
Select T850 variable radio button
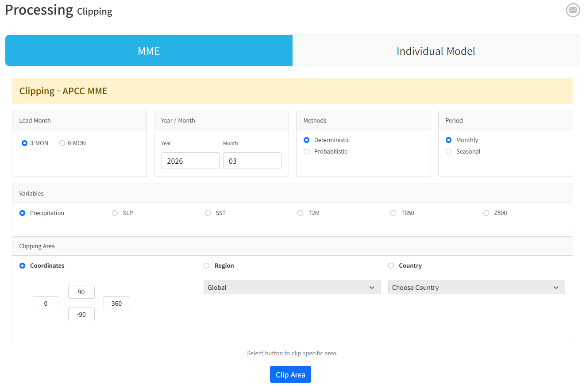[393, 213]
